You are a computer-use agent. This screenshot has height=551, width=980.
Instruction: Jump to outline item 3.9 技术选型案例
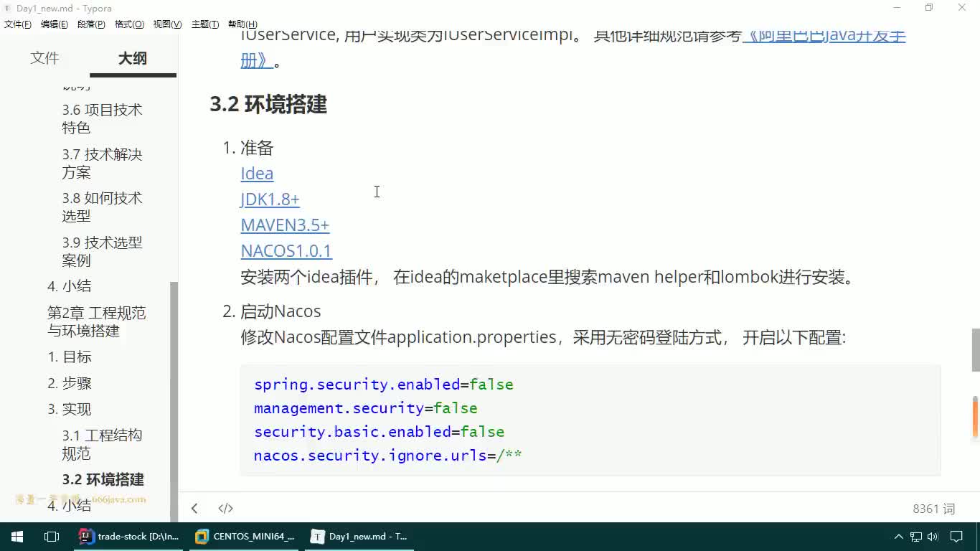[102, 251]
